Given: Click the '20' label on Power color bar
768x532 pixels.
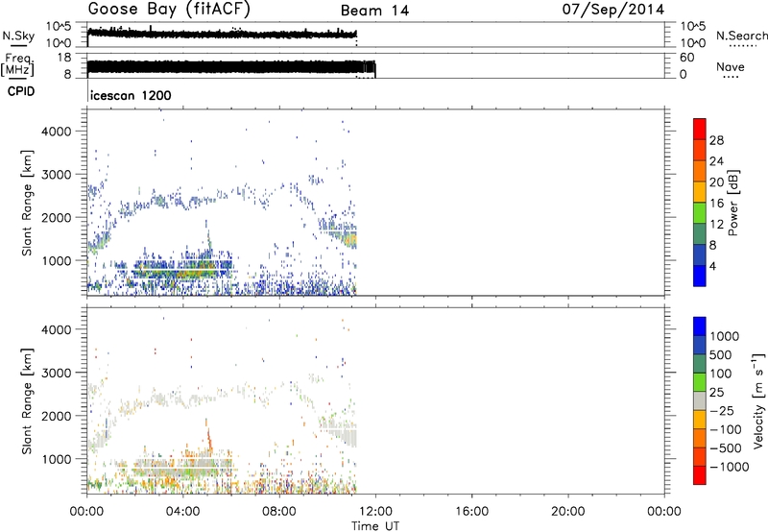Looking at the screenshot, I should [x=716, y=182].
